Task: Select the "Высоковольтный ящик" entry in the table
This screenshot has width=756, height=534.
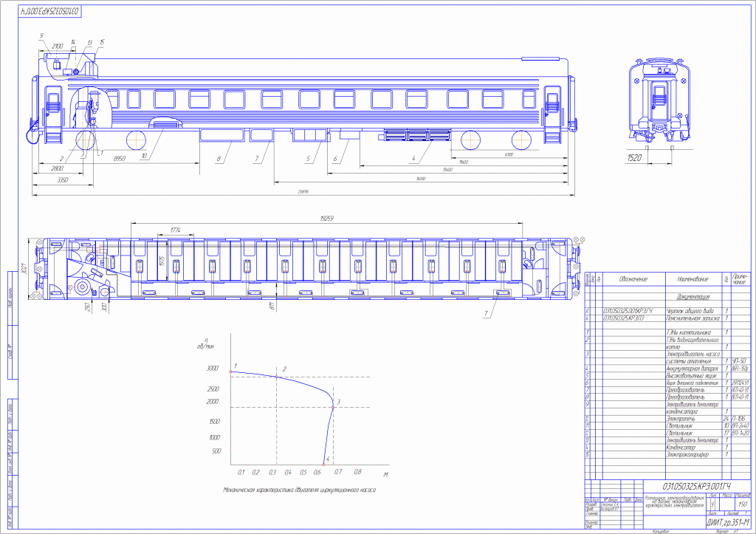Action: click(x=691, y=375)
